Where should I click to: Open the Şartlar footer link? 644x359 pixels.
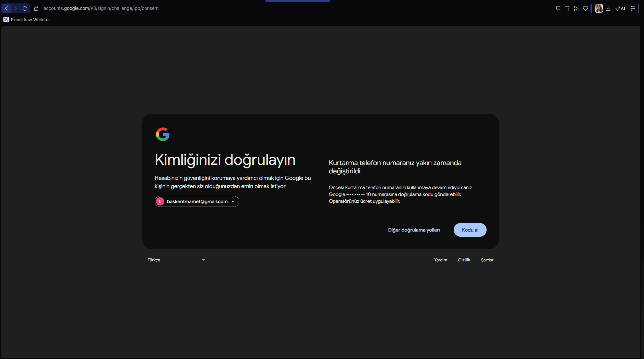point(487,260)
